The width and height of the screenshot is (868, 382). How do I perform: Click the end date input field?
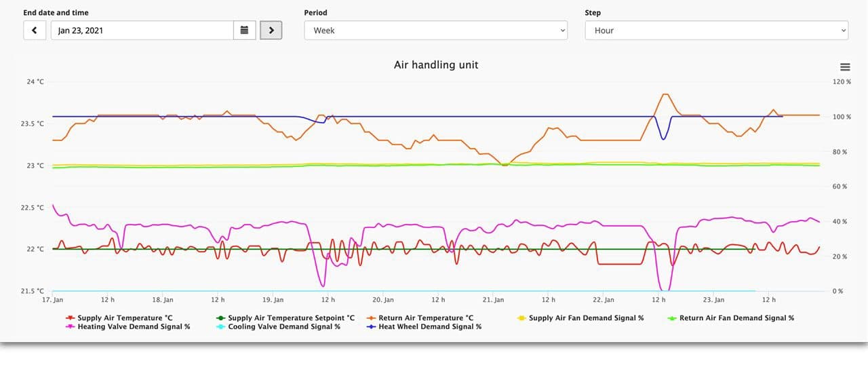click(x=142, y=31)
